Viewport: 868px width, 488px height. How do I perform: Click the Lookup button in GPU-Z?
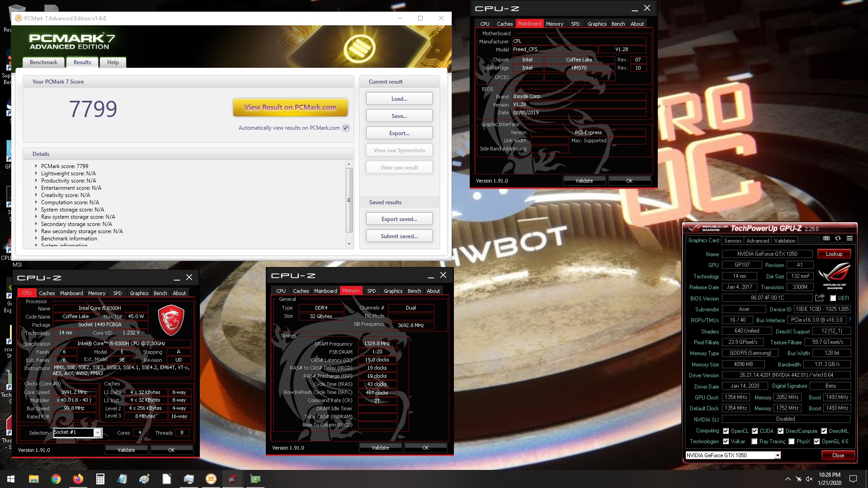[x=834, y=254]
